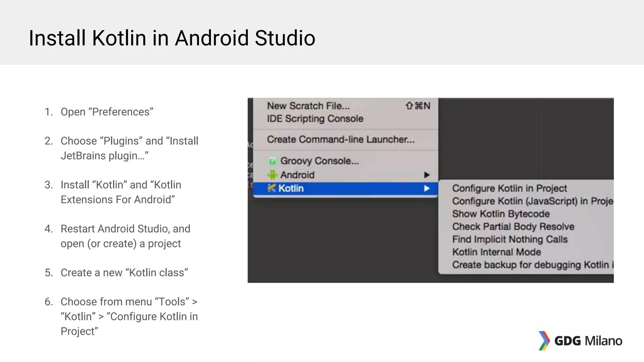The width and height of the screenshot is (644, 362).
Task: Click the Groovy Console green icon
Action: [x=272, y=161]
